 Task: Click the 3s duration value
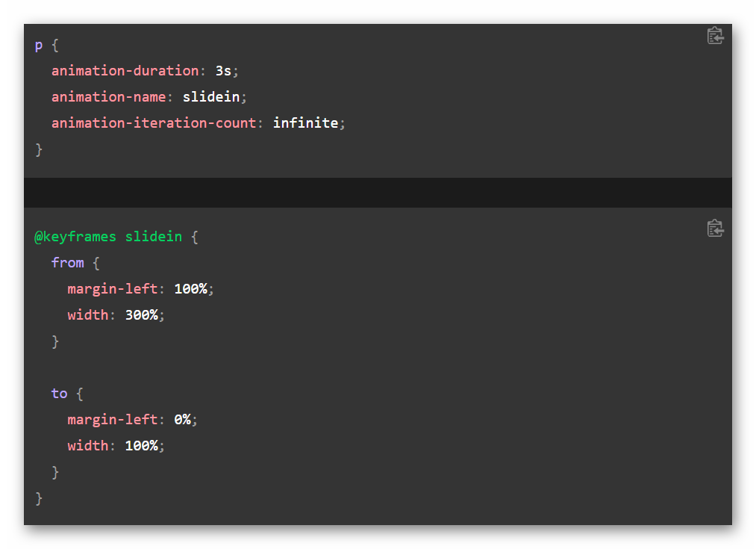223,71
